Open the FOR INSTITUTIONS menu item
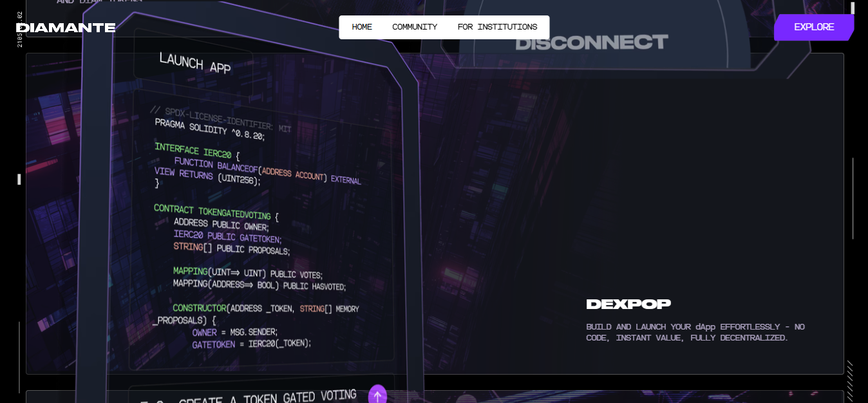Viewport: 868px width, 403px height. point(497,27)
